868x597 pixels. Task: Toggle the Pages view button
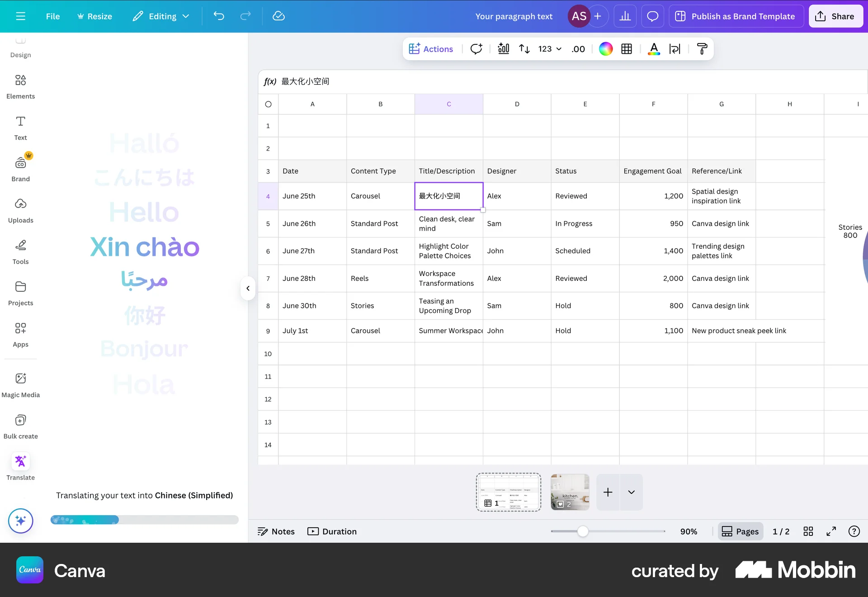click(x=740, y=531)
